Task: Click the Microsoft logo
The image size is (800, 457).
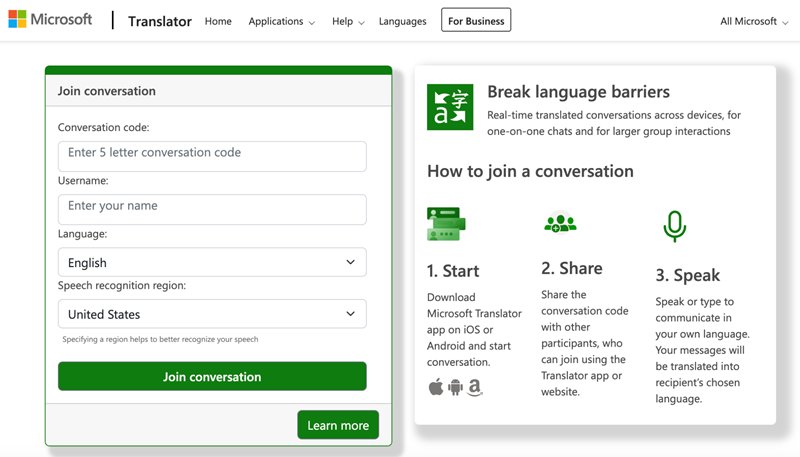Action: pyautogui.click(x=50, y=19)
